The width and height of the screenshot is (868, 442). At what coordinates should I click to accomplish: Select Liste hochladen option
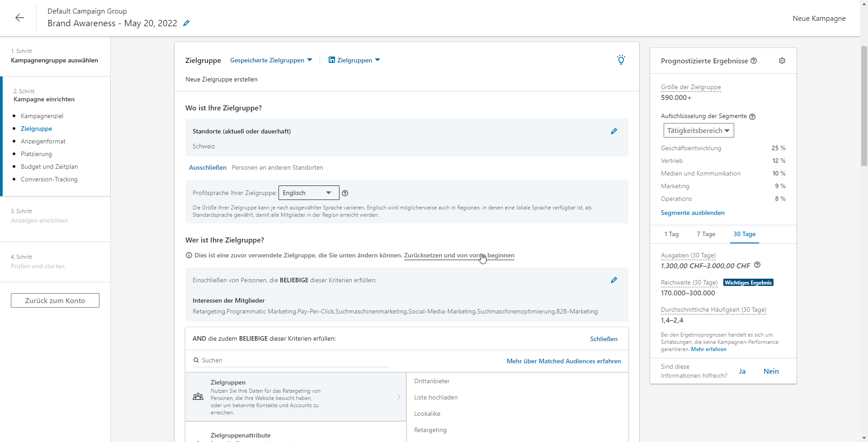(436, 397)
